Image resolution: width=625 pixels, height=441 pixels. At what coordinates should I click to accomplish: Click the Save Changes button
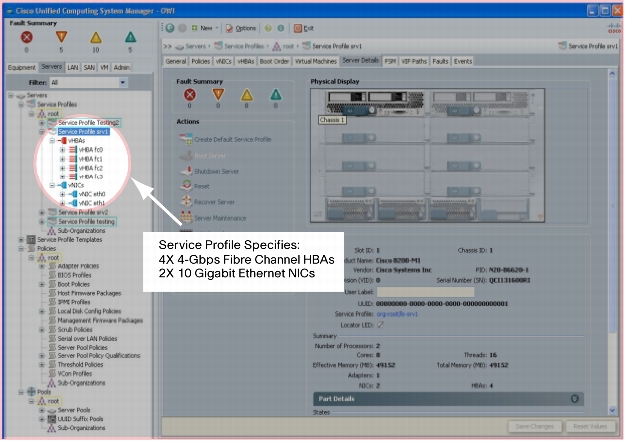[x=535, y=426]
